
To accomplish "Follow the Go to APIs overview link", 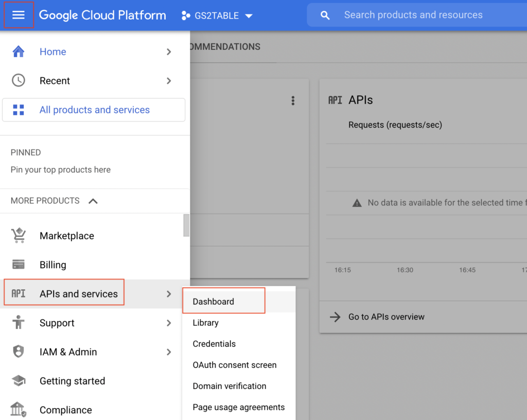I will click(386, 317).
